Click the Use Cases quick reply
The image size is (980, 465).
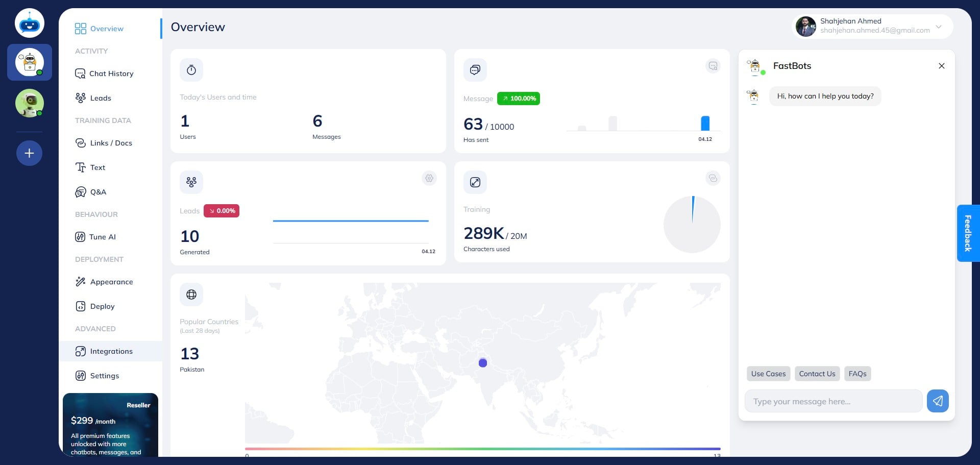click(768, 374)
